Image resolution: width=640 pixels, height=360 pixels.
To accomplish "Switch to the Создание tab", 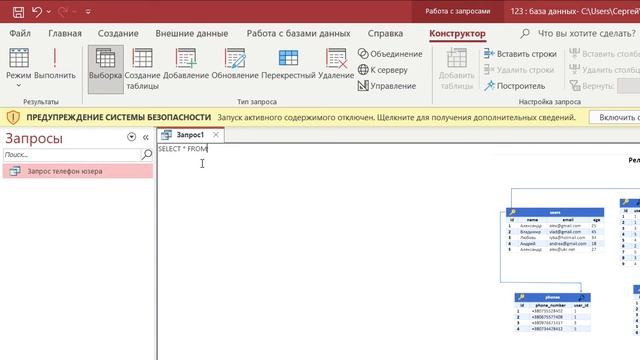I will click(118, 33).
